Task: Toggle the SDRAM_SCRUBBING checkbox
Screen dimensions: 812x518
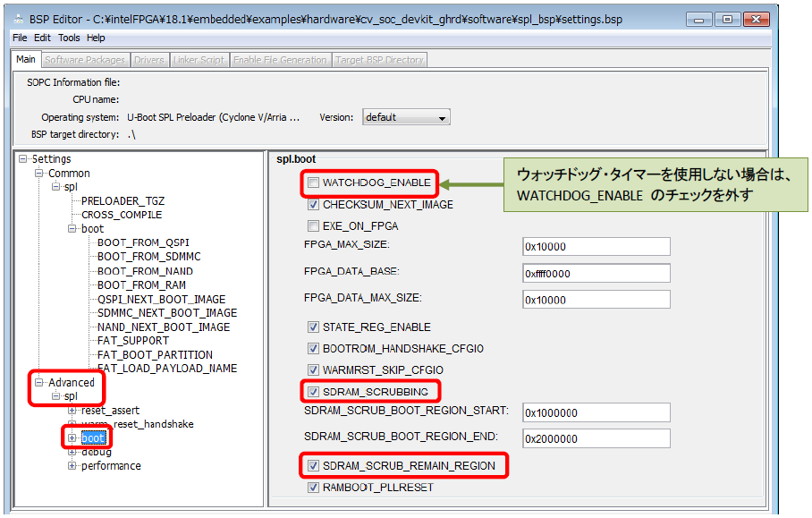Action: (313, 392)
